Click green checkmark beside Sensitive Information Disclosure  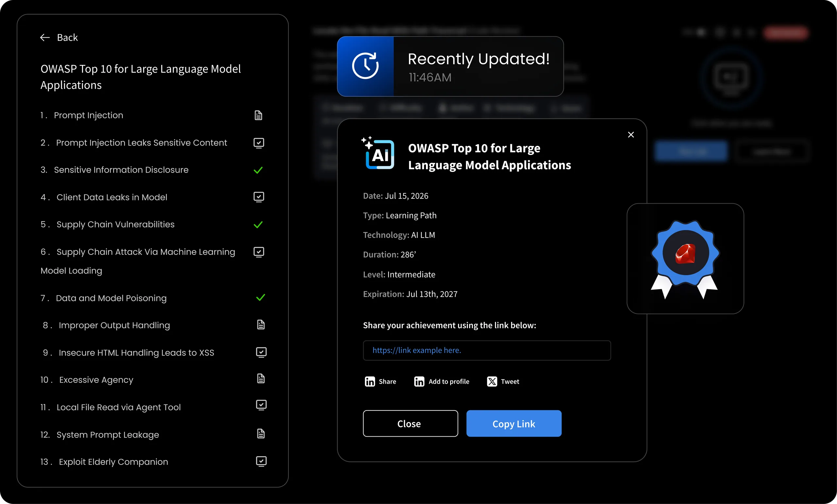pyautogui.click(x=258, y=170)
